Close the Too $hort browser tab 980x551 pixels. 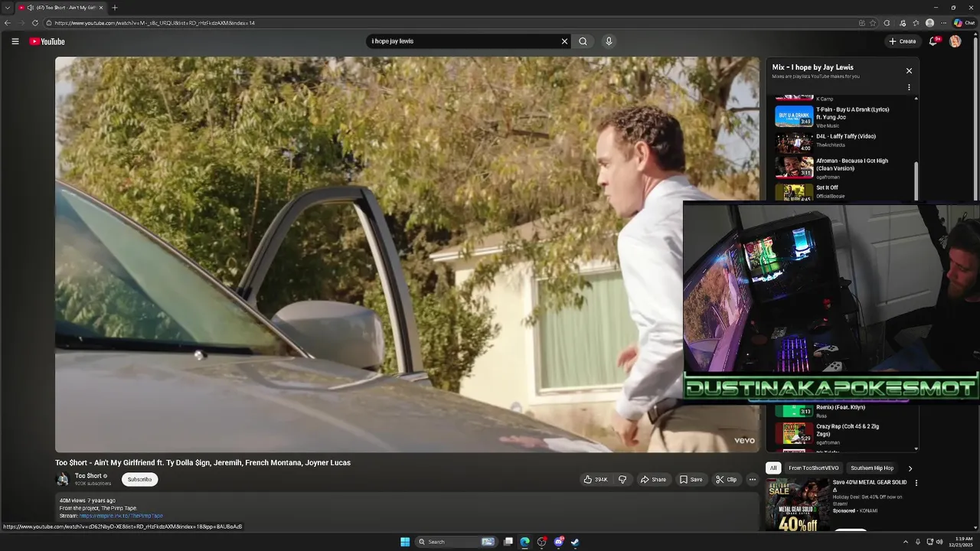(101, 8)
